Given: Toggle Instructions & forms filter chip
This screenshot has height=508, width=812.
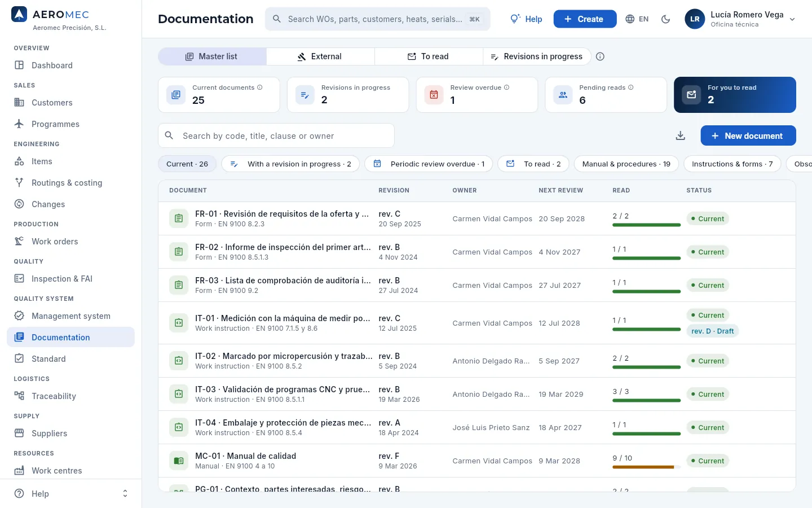Looking at the screenshot, I should 732,164.
